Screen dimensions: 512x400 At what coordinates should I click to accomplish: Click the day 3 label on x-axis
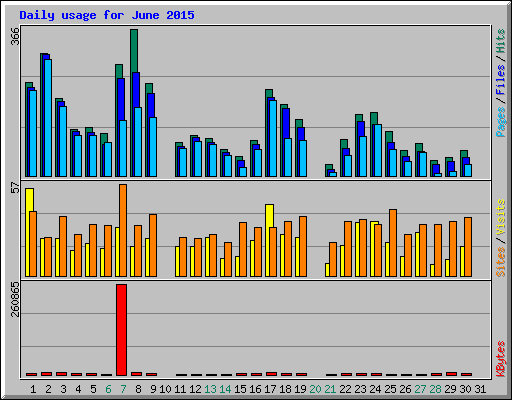[x=63, y=389]
